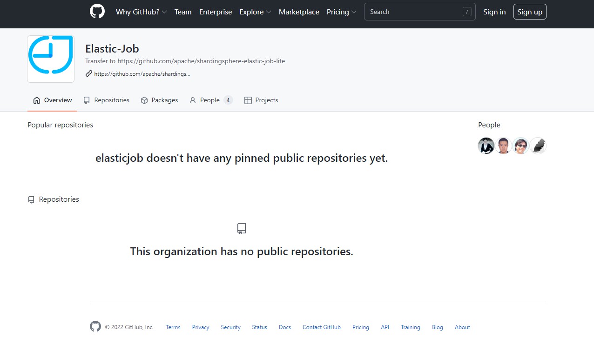
Task: Open Privacy link in footer
Action: (201, 327)
